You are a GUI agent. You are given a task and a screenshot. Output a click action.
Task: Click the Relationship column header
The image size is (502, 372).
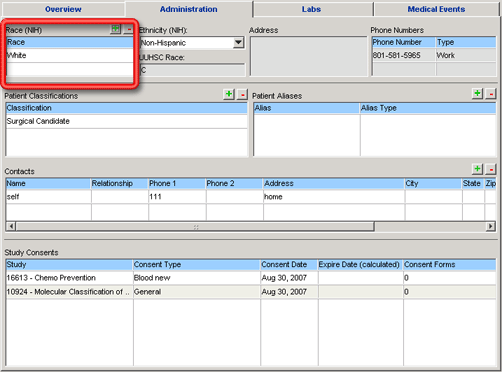coord(120,183)
